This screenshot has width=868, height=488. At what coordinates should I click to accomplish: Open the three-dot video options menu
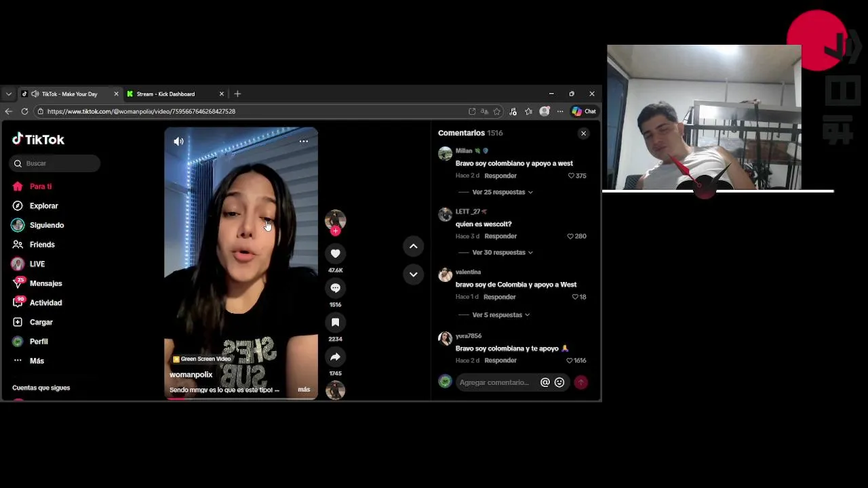pos(304,142)
